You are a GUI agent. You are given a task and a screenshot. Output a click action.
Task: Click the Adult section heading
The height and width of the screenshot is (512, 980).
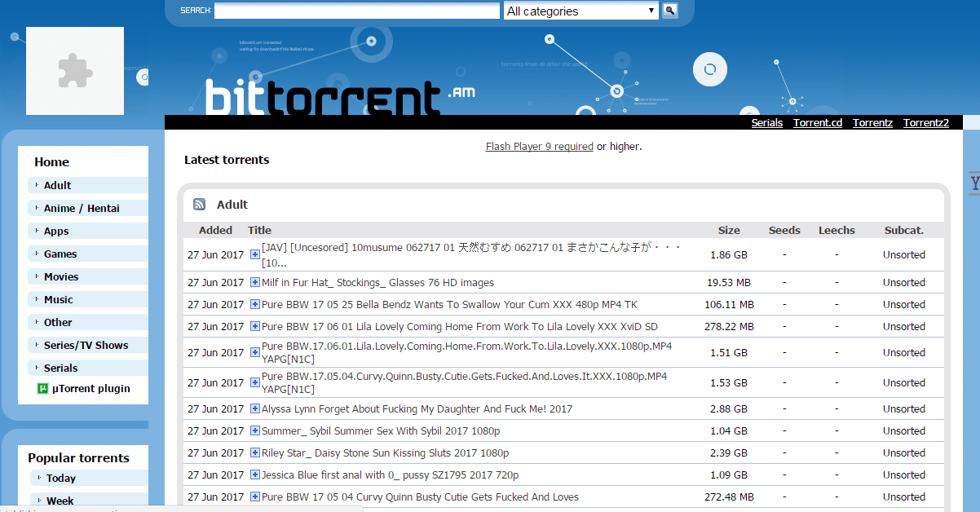coord(232,205)
